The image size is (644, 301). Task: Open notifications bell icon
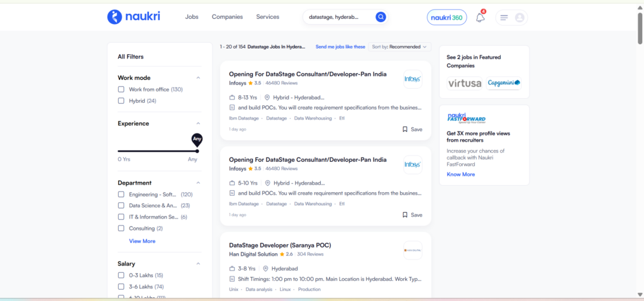point(480,18)
